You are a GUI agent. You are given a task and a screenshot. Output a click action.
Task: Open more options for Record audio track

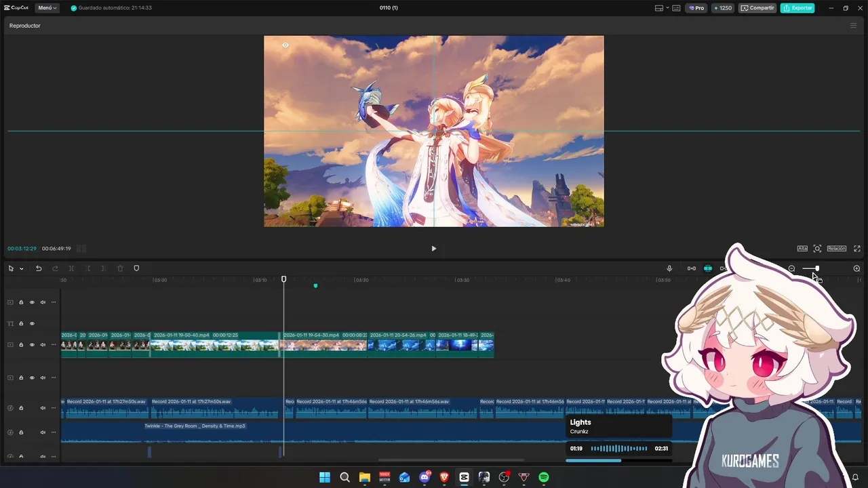coord(54,408)
